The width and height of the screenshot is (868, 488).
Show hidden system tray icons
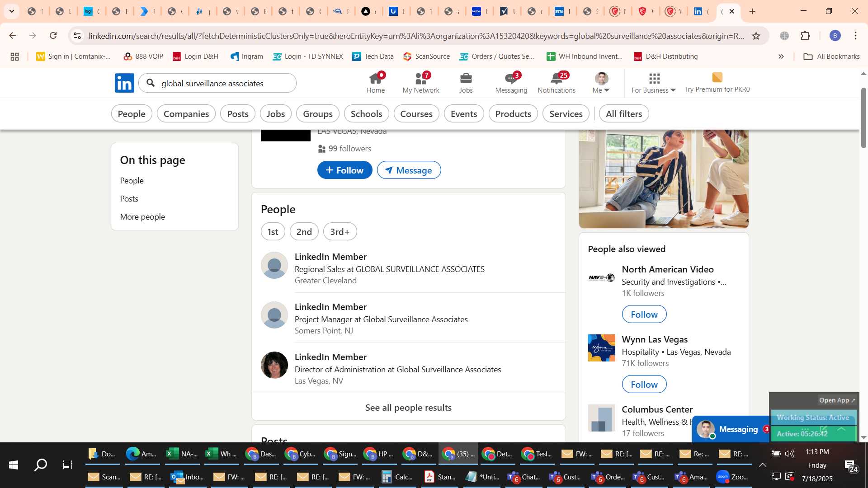tap(762, 465)
